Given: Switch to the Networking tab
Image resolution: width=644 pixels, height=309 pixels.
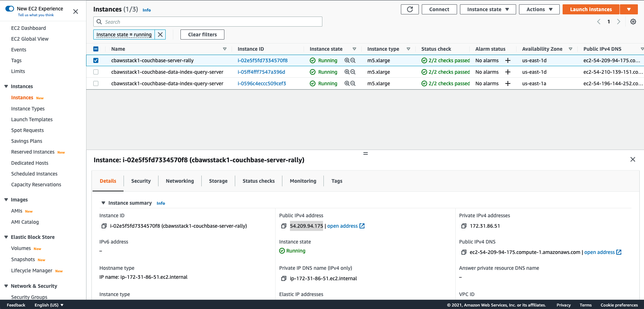Looking at the screenshot, I should 180,181.
